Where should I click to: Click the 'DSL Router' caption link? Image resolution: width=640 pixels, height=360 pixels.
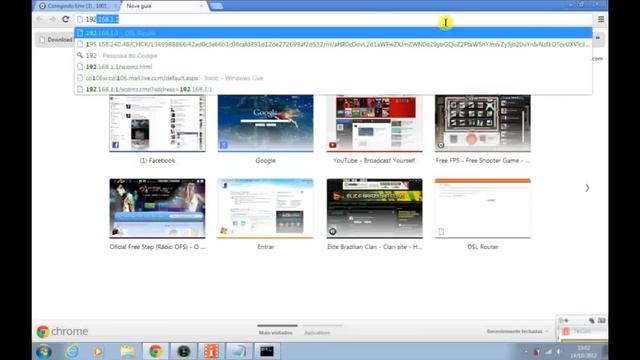(x=482, y=247)
